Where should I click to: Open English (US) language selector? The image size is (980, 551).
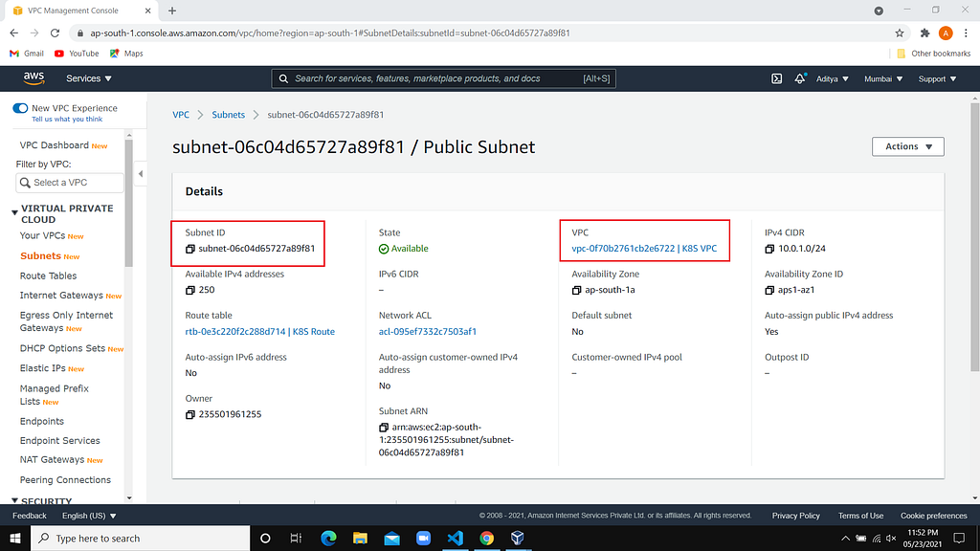89,516
